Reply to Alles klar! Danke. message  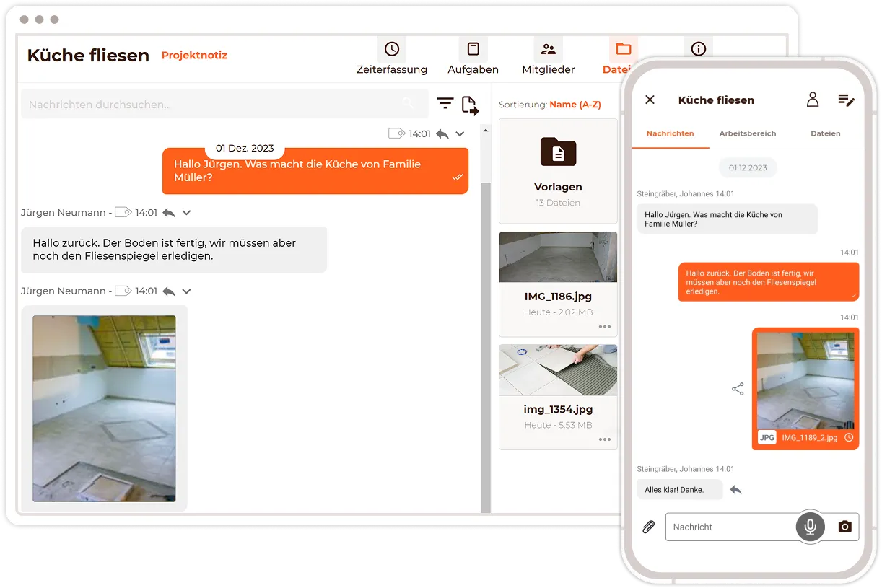[x=735, y=490]
